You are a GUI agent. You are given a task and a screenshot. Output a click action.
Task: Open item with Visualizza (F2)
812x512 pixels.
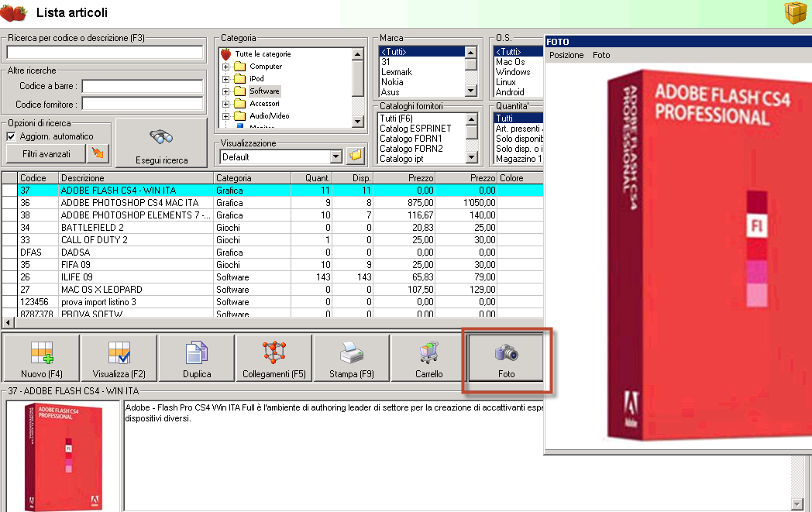119,358
